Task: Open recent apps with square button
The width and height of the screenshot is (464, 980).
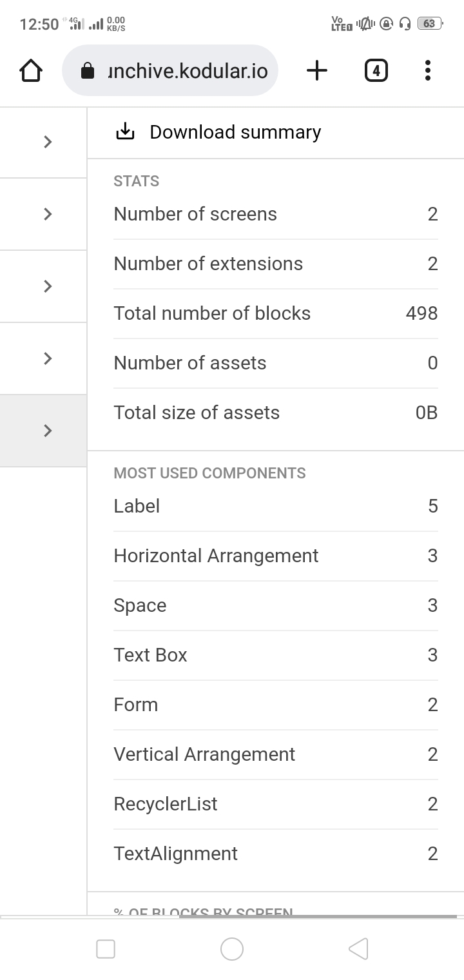Action: coord(106,949)
